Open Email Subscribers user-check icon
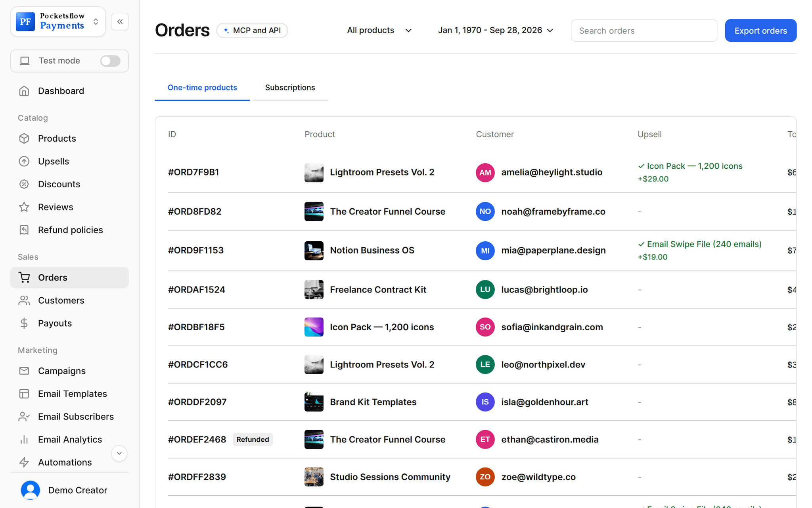812x508 pixels. pos(24,416)
